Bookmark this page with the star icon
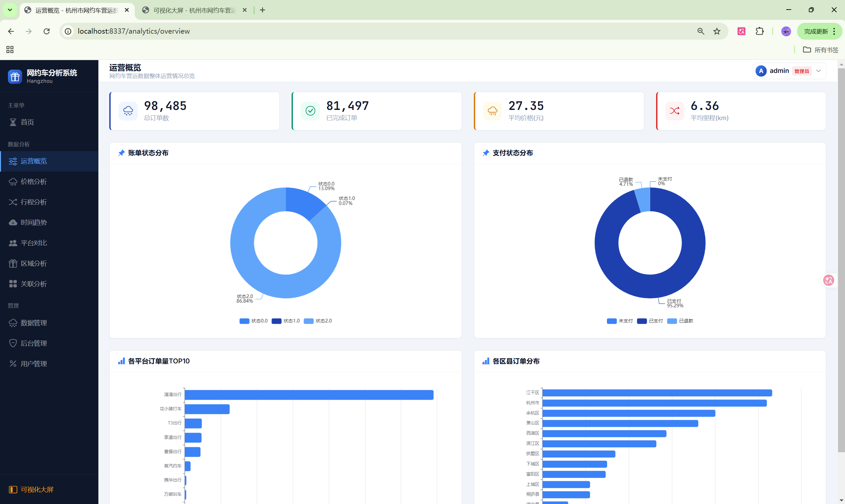This screenshot has width=845, height=504. [x=717, y=31]
